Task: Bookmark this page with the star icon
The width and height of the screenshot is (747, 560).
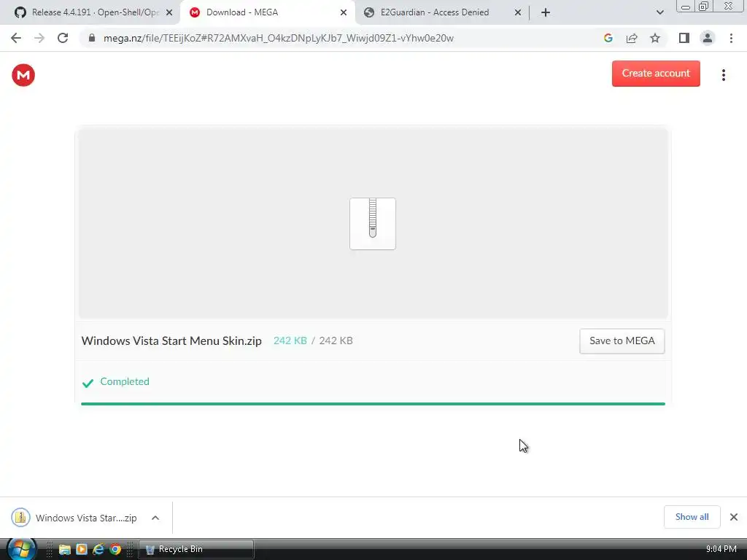Action: tap(655, 38)
